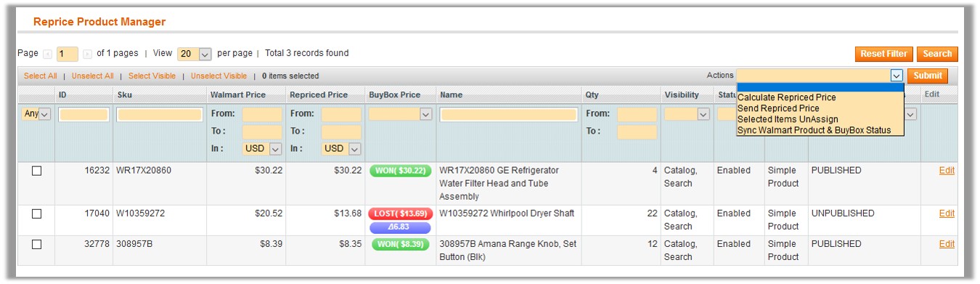The width and height of the screenshot is (980, 284).
Task: Select the blank option in Actions list
Action: [820, 87]
